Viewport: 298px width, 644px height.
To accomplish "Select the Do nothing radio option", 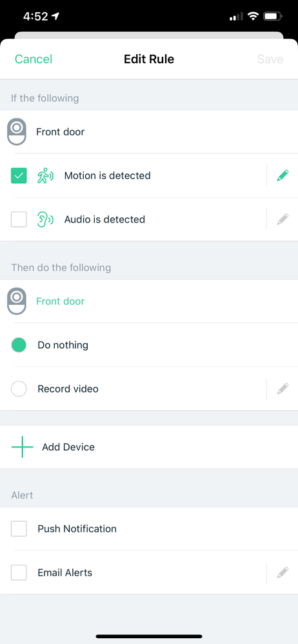I will click(19, 345).
